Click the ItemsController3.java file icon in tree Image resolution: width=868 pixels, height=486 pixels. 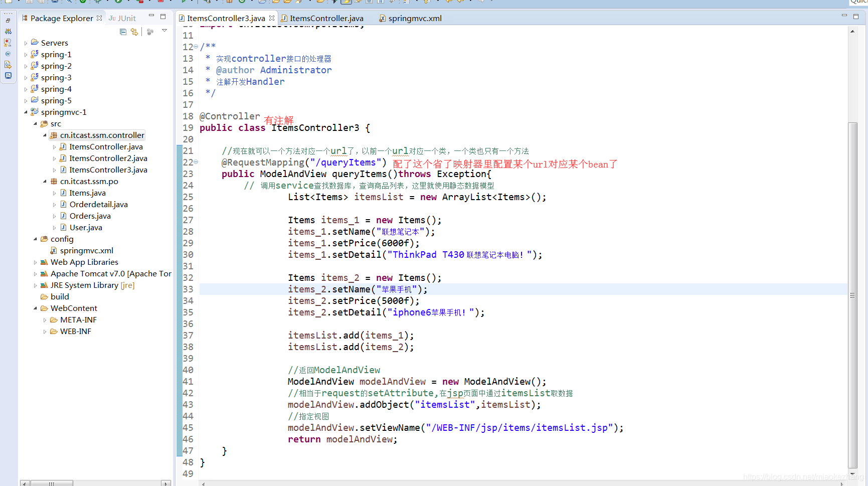[63, 170]
